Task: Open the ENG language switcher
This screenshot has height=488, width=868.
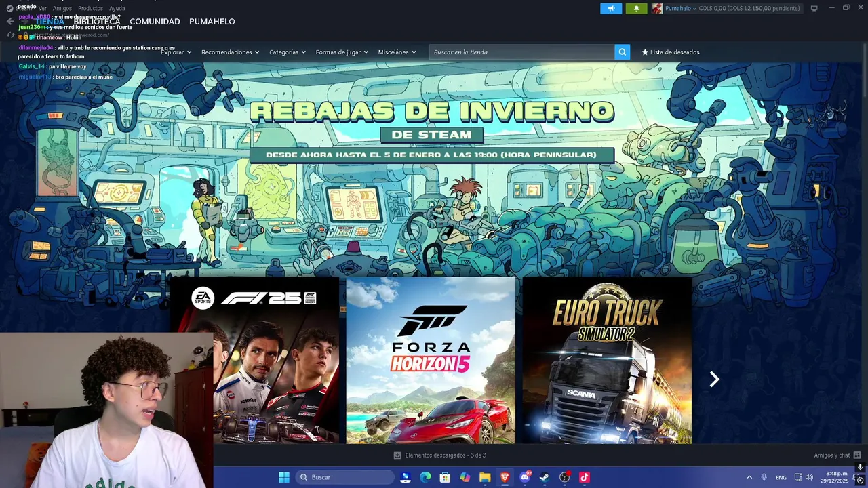Action: [781, 477]
